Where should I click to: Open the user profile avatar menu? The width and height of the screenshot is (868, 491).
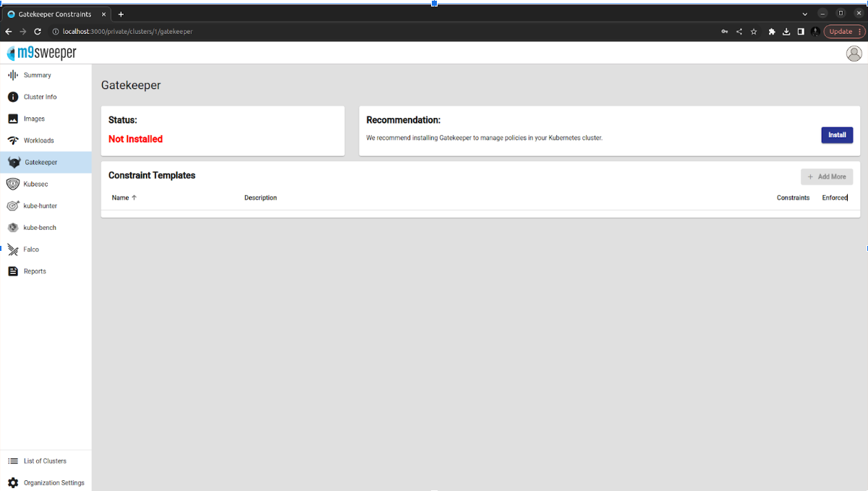tap(854, 53)
